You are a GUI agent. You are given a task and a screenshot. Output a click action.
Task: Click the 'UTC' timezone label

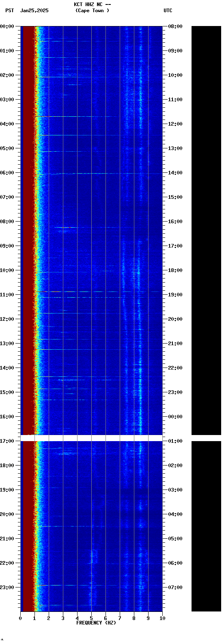point(168,11)
